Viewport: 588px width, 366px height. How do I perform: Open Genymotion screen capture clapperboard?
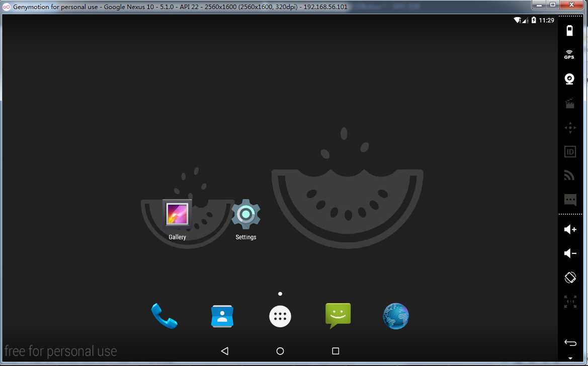pos(570,103)
